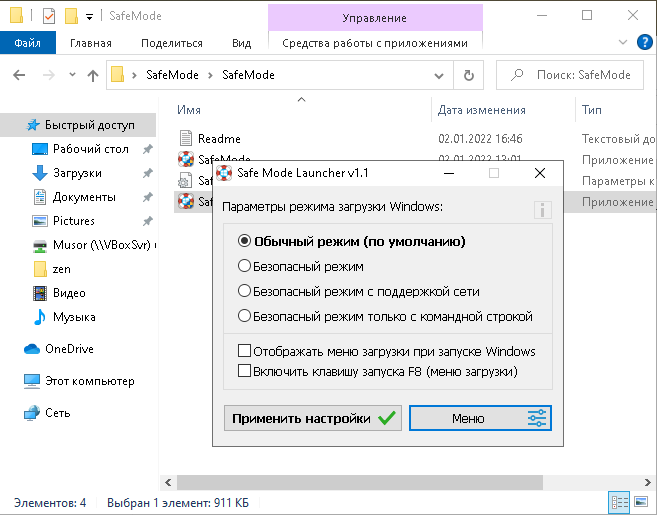Switch to large thumbnails view icon
Viewport: 657px width, 515px height.
641,502
